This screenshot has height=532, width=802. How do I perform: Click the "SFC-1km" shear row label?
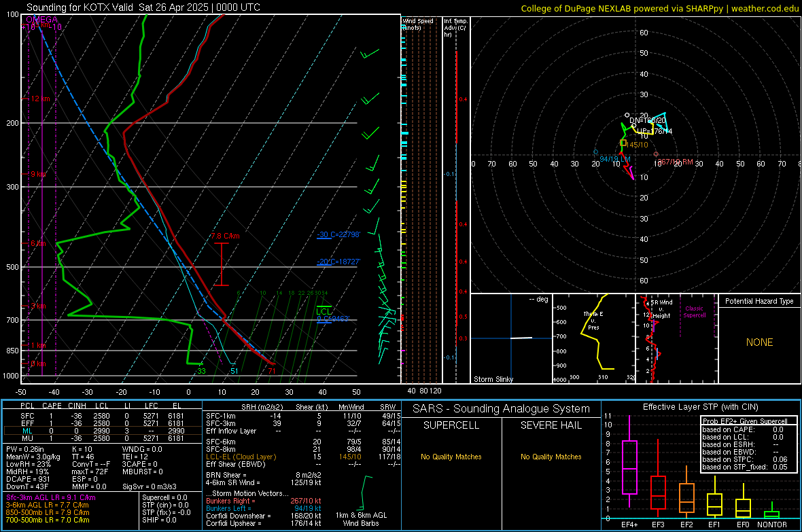220,416
